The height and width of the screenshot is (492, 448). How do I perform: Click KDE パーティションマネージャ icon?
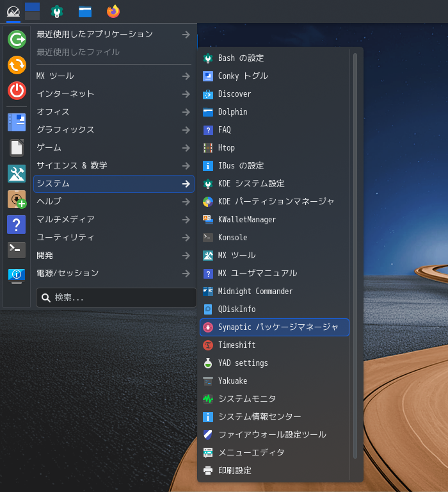[x=207, y=201]
